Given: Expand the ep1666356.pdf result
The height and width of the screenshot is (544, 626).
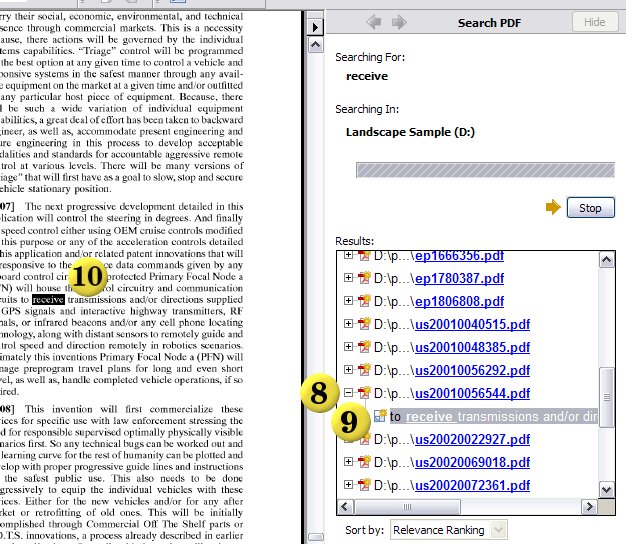Looking at the screenshot, I should click(348, 254).
